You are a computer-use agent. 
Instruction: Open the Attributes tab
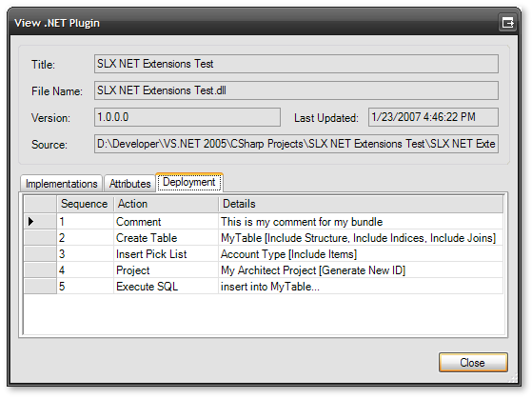pos(129,184)
